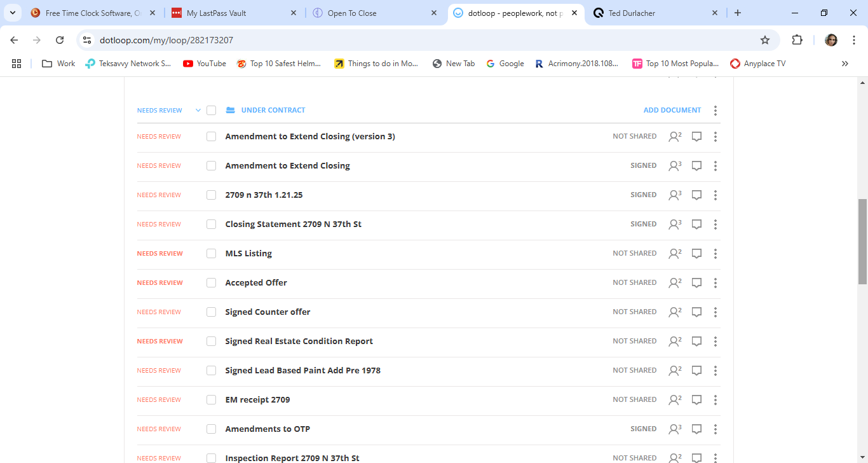Check the Under Contract select-all checkbox
The image size is (868, 463).
point(212,110)
